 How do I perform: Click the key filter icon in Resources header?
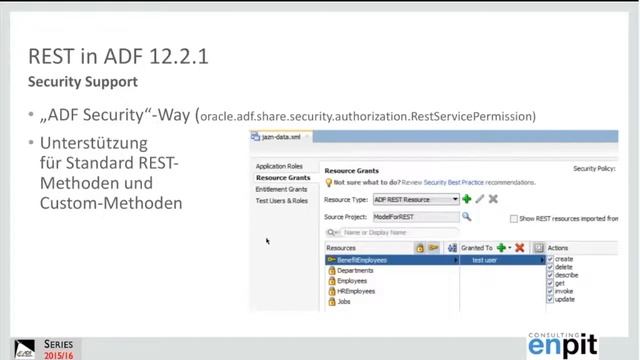point(433,248)
